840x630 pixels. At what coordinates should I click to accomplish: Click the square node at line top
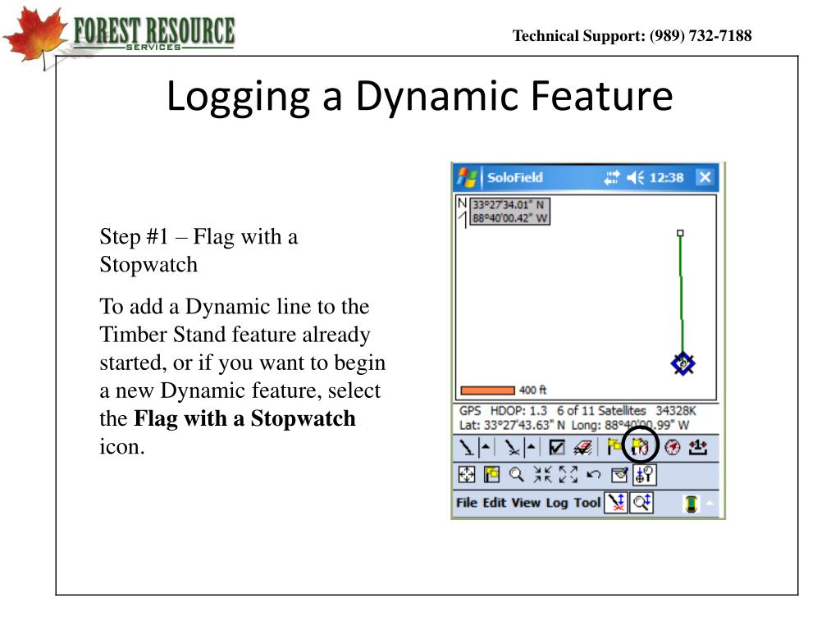pyautogui.click(x=680, y=233)
